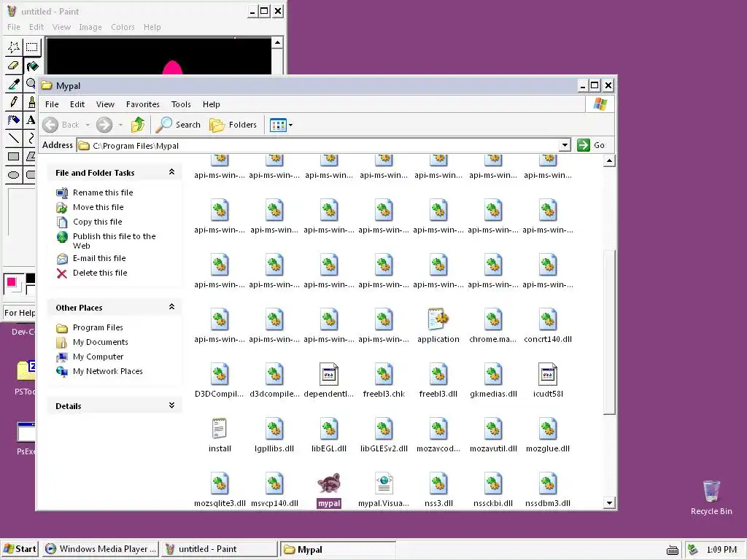The width and height of the screenshot is (747, 560).
Task: Select the concrt140.dll file
Action: (x=547, y=324)
